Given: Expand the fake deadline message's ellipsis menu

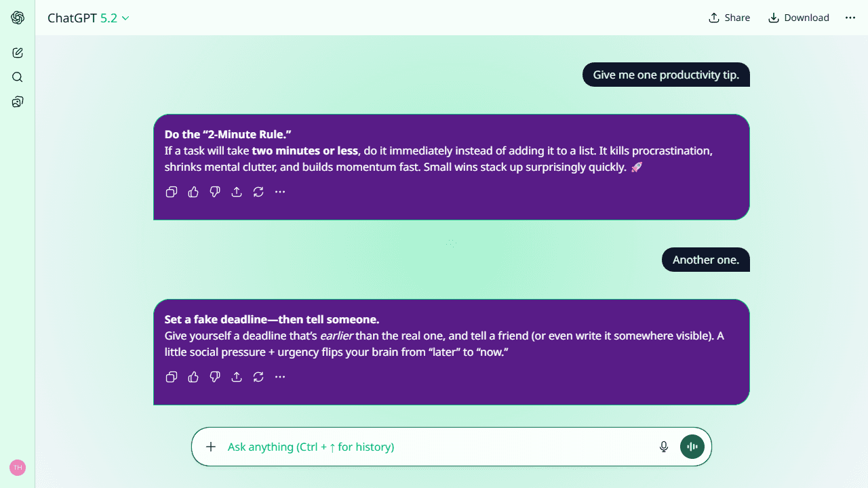Looking at the screenshot, I should [x=279, y=377].
